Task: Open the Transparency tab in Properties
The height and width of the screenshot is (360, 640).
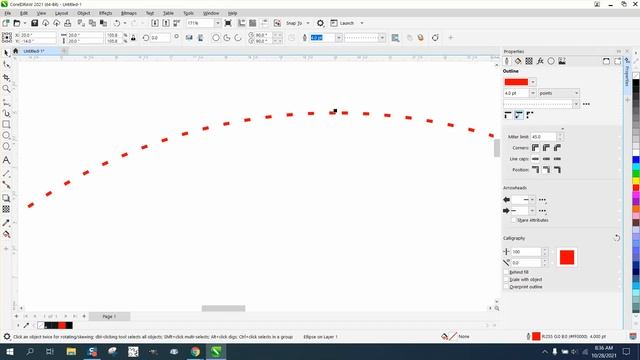Action: pyautogui.click(x=529, y=61)
